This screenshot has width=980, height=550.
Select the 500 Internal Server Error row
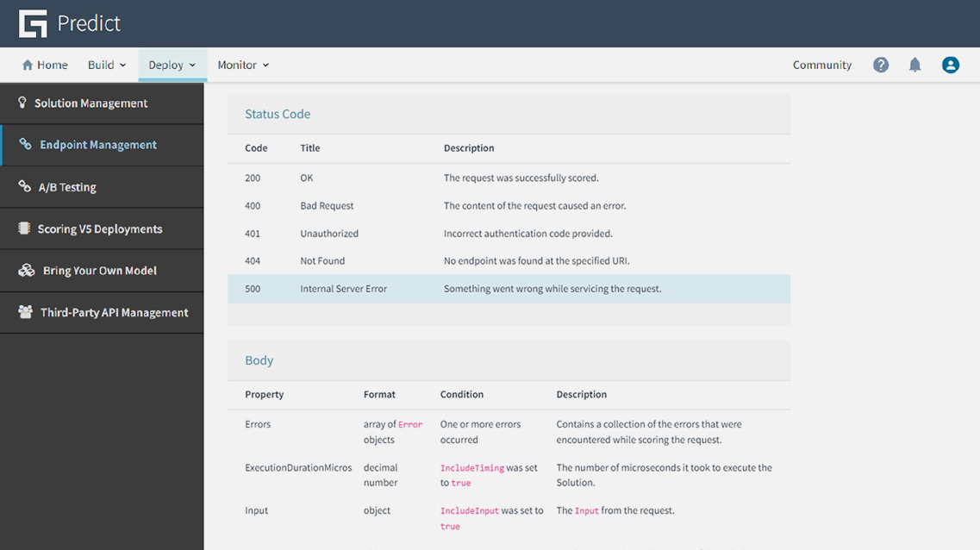pos(509,288)
